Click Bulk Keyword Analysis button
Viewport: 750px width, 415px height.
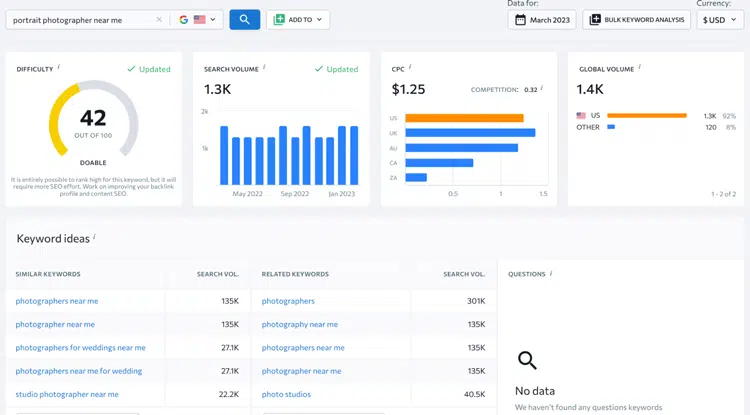point(637,20)
